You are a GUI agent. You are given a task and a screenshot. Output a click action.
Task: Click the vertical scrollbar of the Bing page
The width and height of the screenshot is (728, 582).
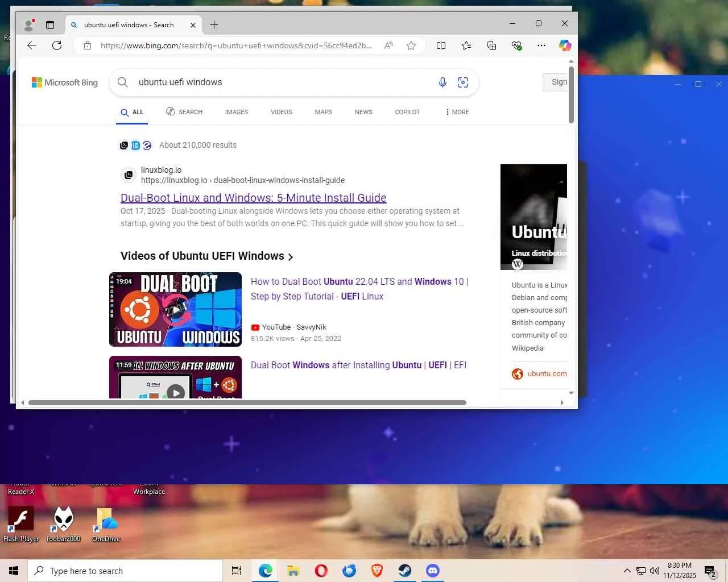pos(571,94)
